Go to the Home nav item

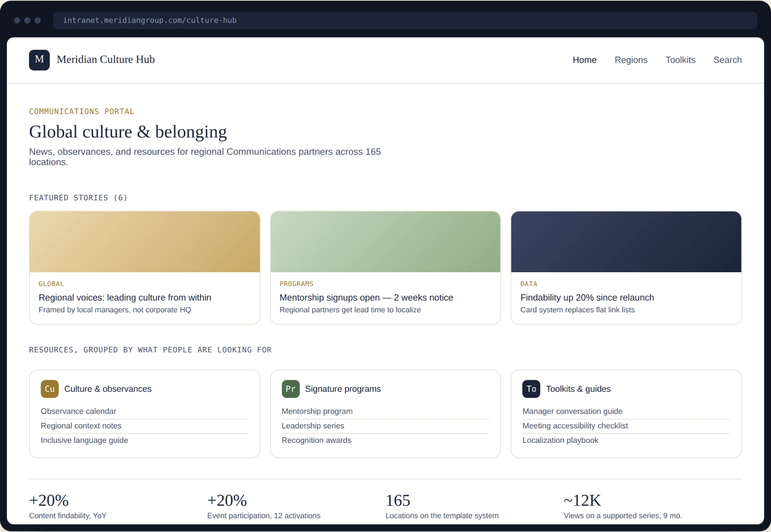584,60
